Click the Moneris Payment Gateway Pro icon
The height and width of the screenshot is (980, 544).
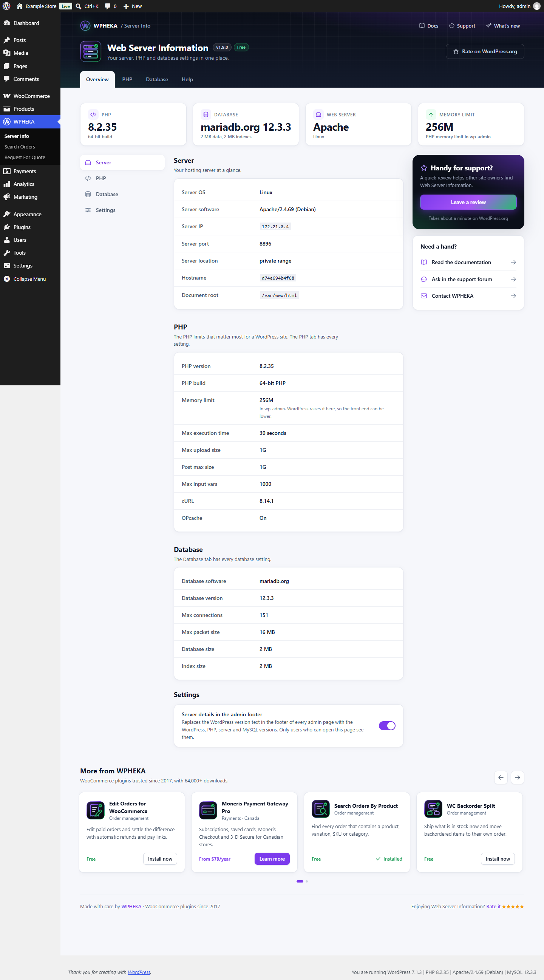208,810
